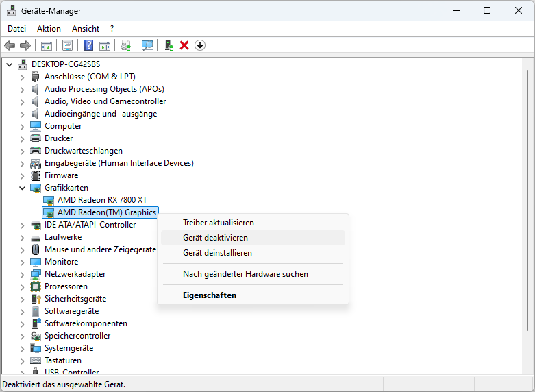Click the AMD Radeon RX 7800 XT icon
Image resolution: width=535 pixels, height=392 pixels.
(x=49, y=200)
